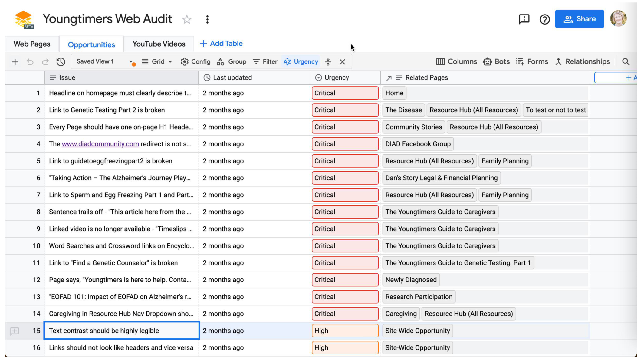Open the Filter options
The height and width of the screenshot is (362, 644).
265,62
